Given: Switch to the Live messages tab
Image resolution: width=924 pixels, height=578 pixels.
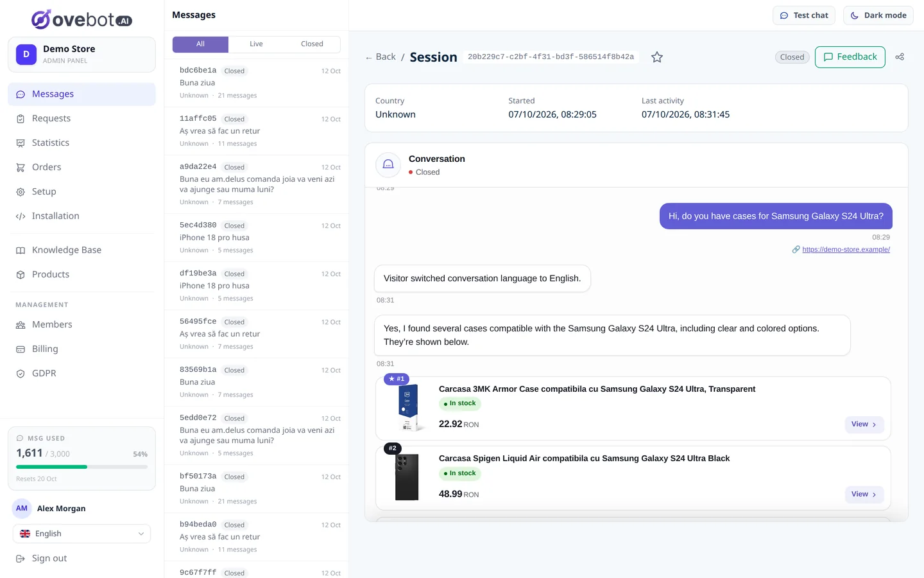Looking at the screenshot, I should point(256,44).
